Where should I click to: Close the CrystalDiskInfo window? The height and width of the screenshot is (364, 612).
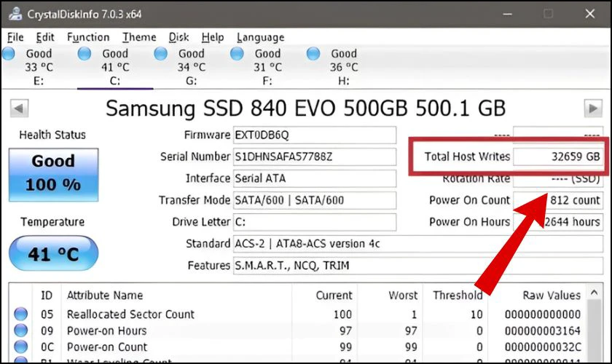pyautogui.click(x=589, y=14)
